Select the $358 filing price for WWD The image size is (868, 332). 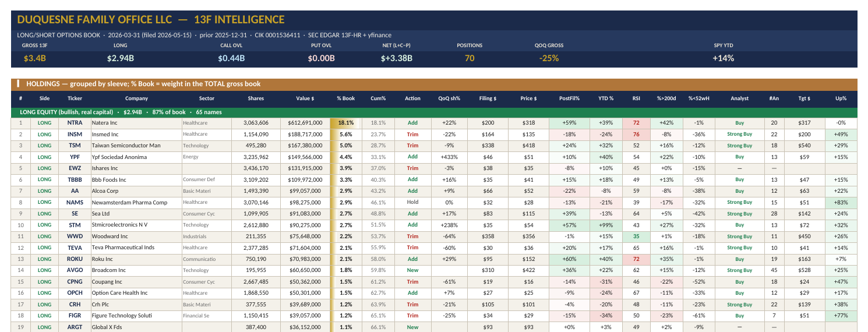click(x=488, y=236)
